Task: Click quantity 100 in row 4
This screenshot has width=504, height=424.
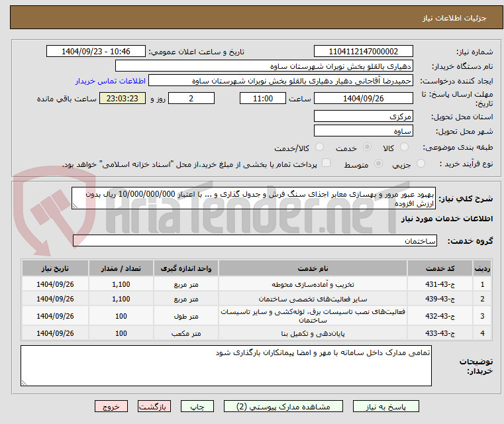Action: point(121,333)
